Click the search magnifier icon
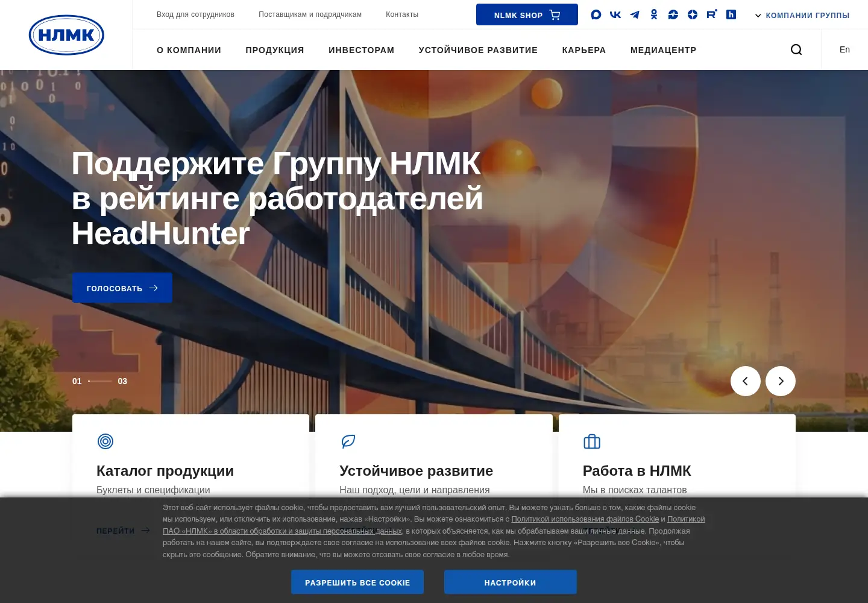This screenshot has height=603, width=868. [796, 49]
